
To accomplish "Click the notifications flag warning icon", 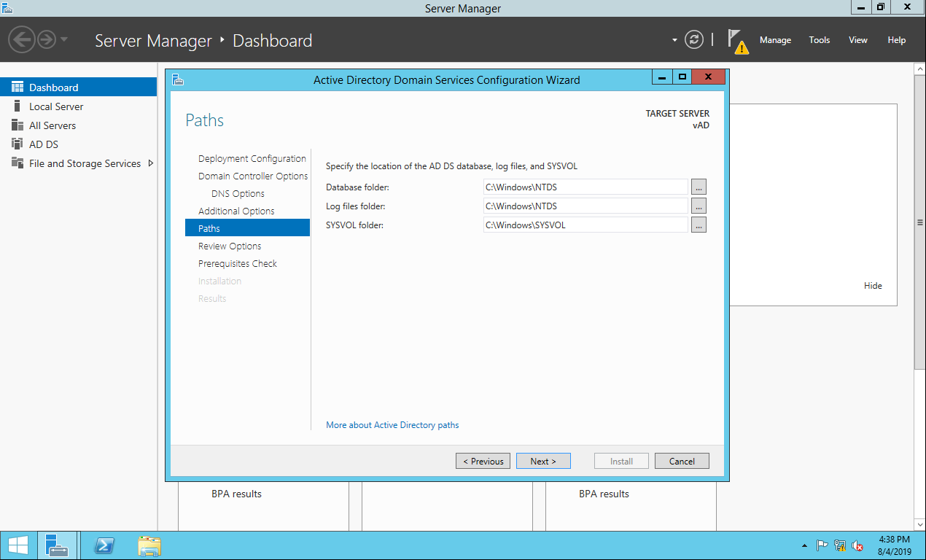I will [x=738, y=41].
